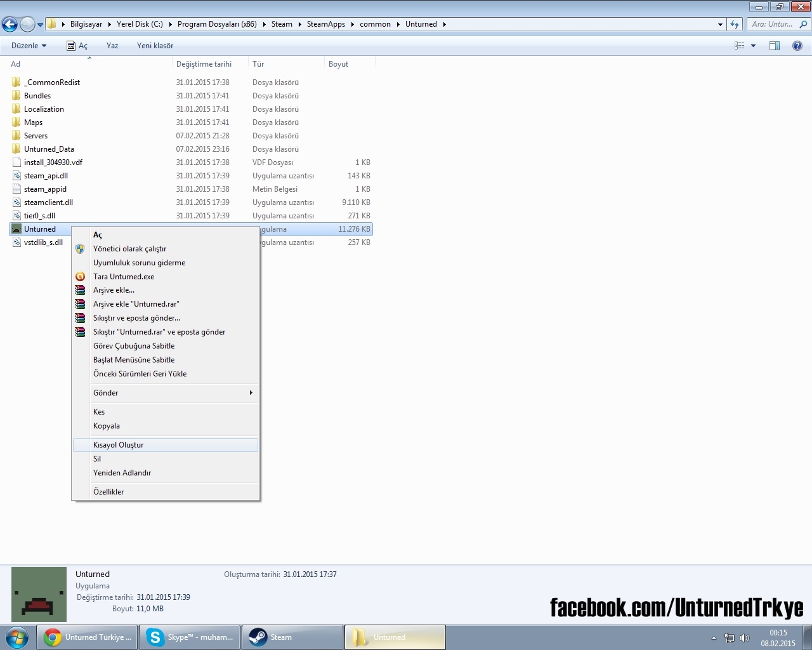
Task: Select Özellikler in the context menu
Action: coord(108,492)
